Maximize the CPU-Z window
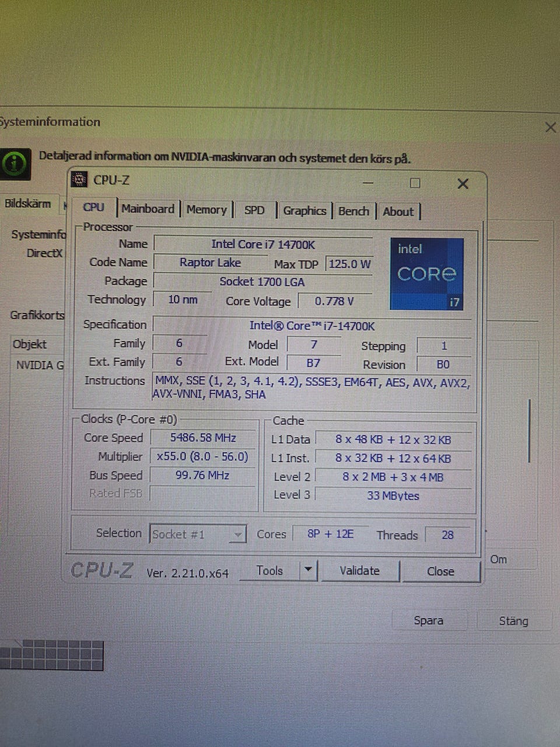 [415, 183]
